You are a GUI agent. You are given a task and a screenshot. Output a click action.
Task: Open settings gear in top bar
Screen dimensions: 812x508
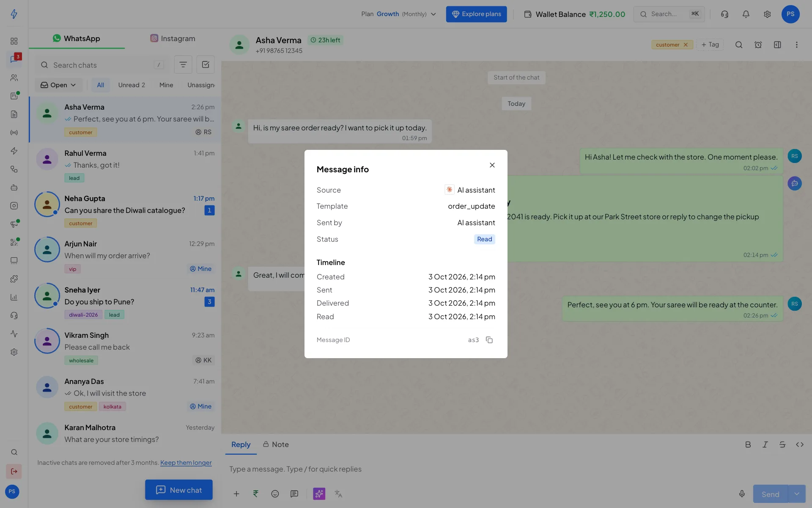coord(767,14)
